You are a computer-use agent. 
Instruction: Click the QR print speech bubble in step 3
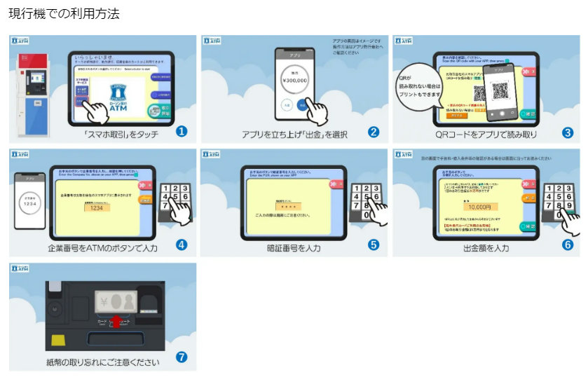422,90
